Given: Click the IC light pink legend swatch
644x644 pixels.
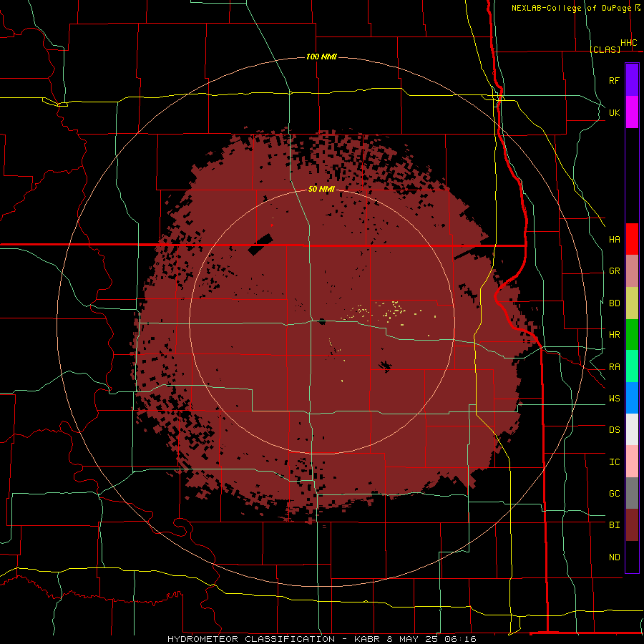Looking at the screenshot, I should click(x=632, y=462).
